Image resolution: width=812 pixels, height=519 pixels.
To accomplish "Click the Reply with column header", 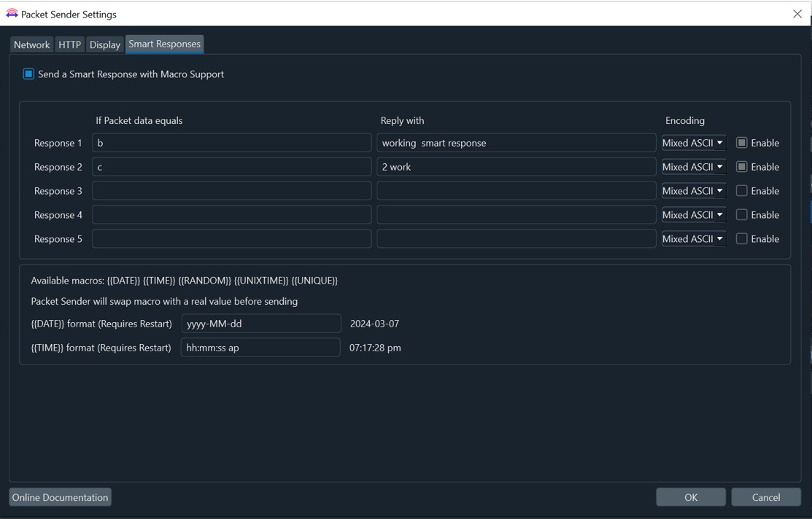I will [403, 120].
